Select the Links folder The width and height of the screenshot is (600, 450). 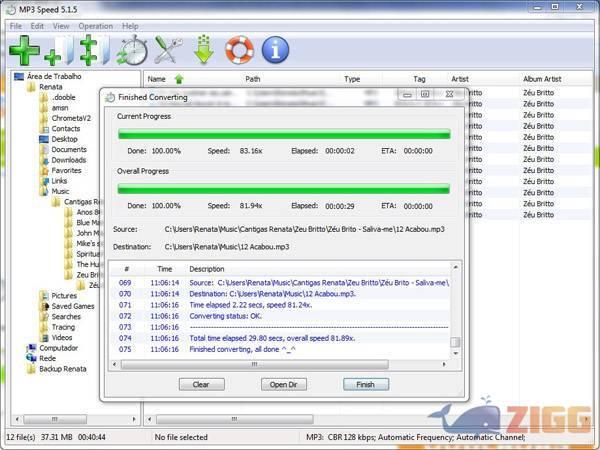[x=54, y=181]
